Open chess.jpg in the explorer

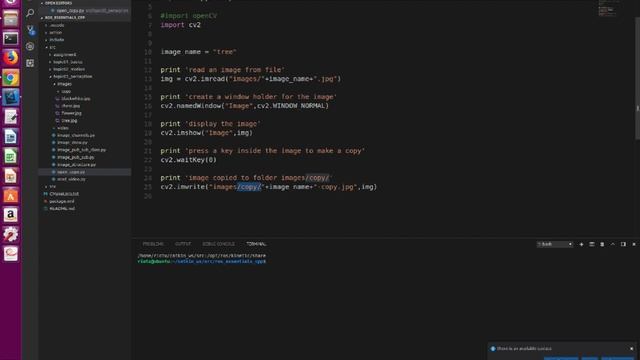(x=71, y=106)
